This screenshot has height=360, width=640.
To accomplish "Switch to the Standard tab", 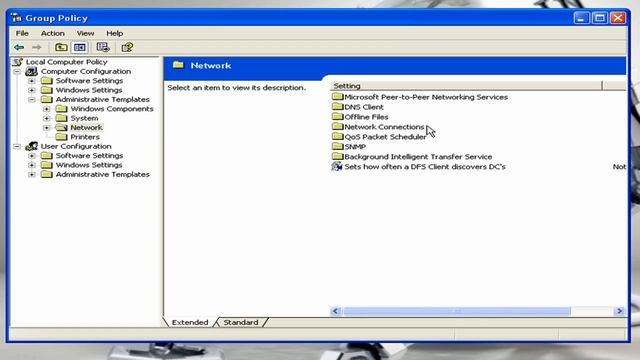I will (x=241, y=322).
